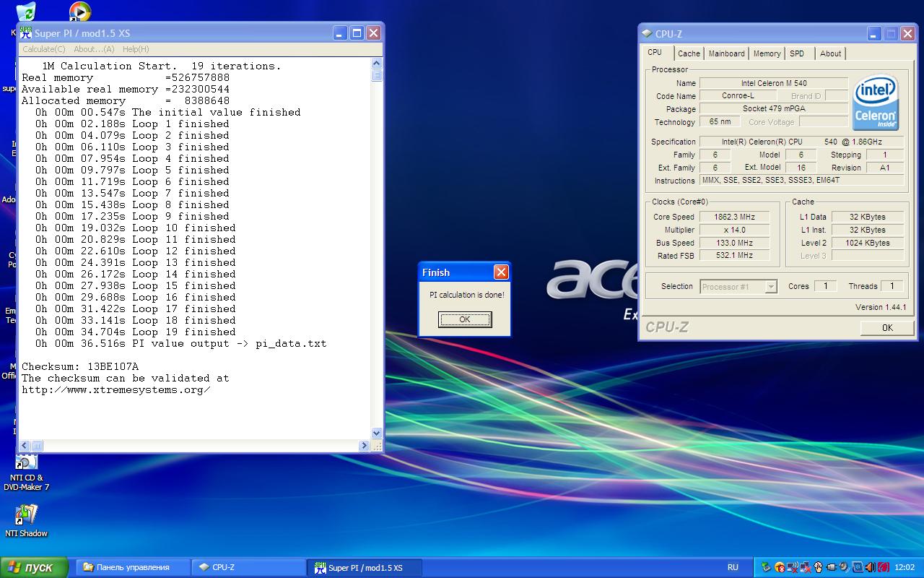Viewport: 924px width, 578px height.
Task: Switch to the About tab in CPU-Z
Action: 830,53
